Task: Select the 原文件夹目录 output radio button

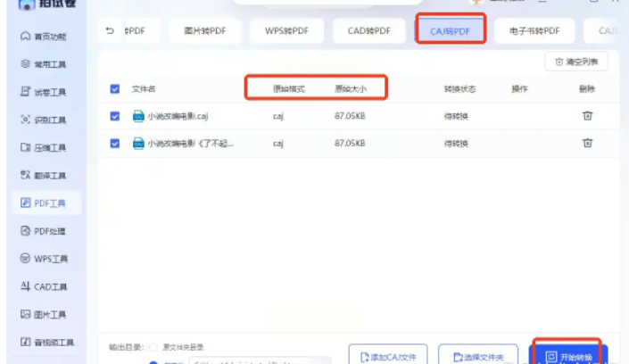Action: point(153,347)
